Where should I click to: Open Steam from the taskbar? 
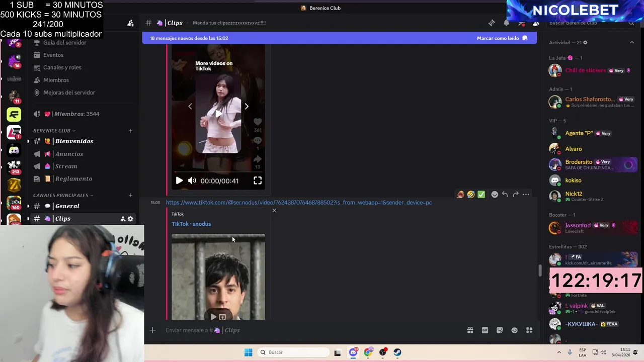[397, 352]
